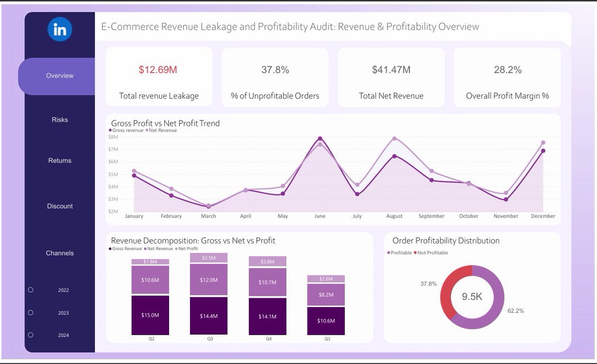597x364 pixels.
Task: Click the Q1 gross revenue bar segment labeled $10.6M
Action: pos(326,321)
